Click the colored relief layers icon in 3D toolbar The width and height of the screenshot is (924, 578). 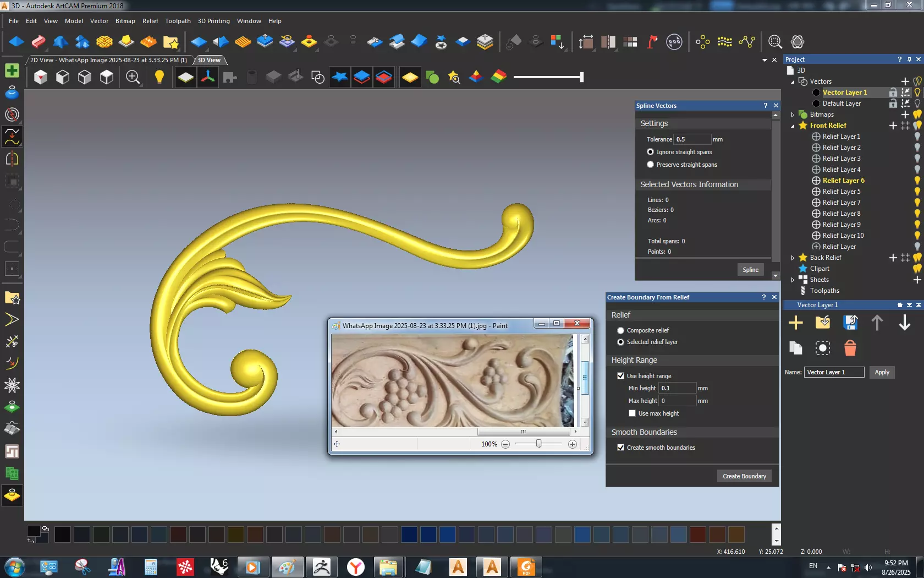pos(498,77)
